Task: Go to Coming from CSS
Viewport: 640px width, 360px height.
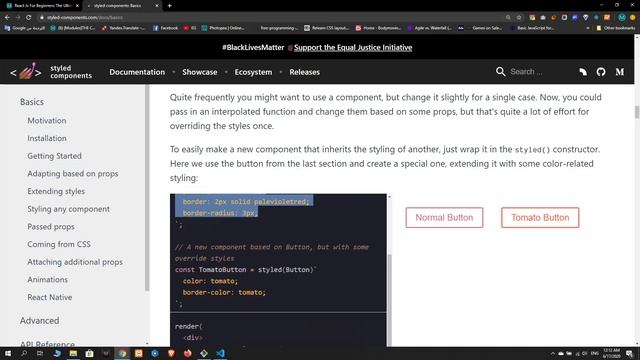Action: (x=59, y=244)
